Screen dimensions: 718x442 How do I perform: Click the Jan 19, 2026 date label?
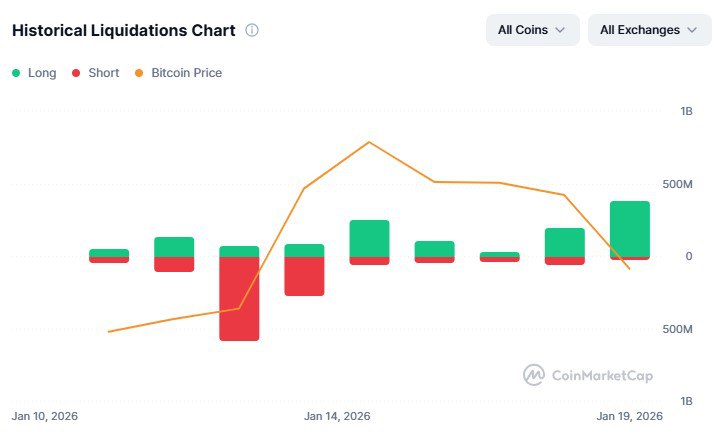pos(630,416)
